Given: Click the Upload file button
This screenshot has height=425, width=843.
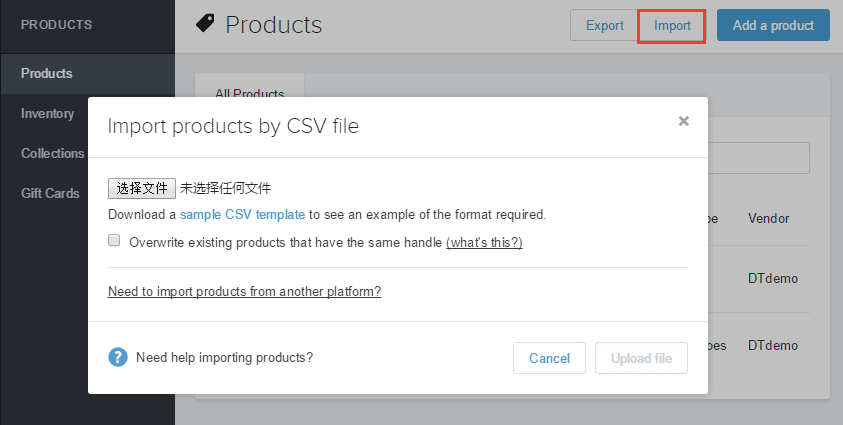Looking at the screenshot, I should pyautogui.click(x=641, y=358).
